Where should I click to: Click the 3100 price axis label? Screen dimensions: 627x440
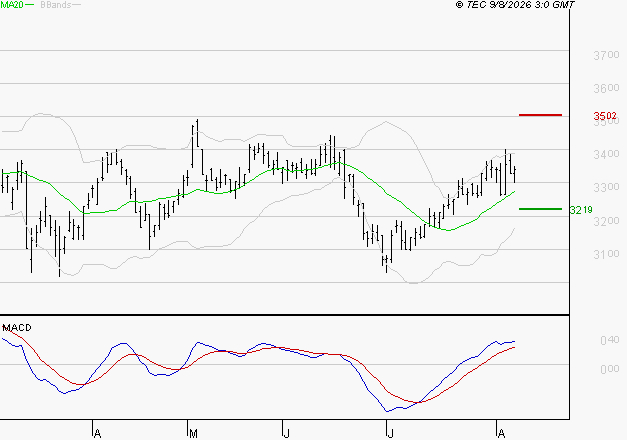point(606,254)
